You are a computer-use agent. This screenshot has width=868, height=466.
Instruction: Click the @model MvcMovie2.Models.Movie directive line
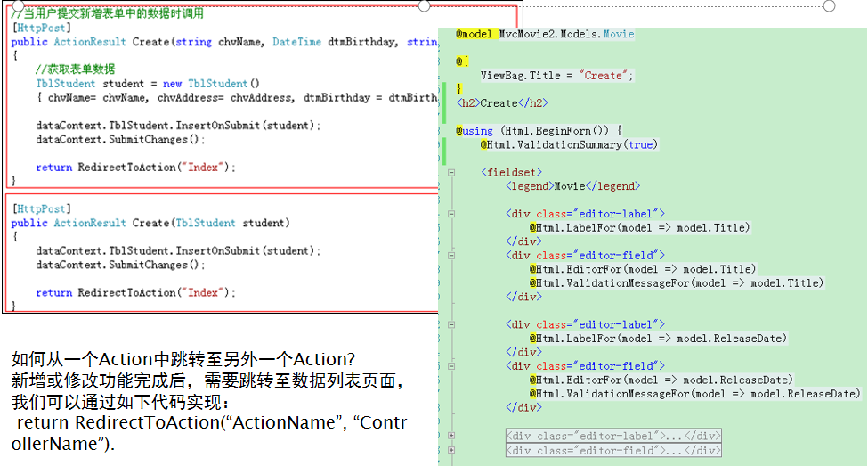[x=545, y=34]
